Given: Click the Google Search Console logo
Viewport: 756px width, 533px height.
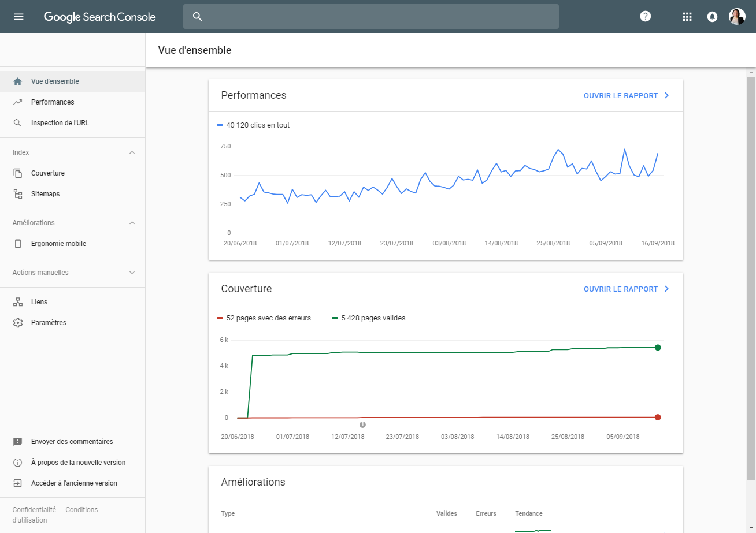Looking at the screenshot, I should coord(100,17).
